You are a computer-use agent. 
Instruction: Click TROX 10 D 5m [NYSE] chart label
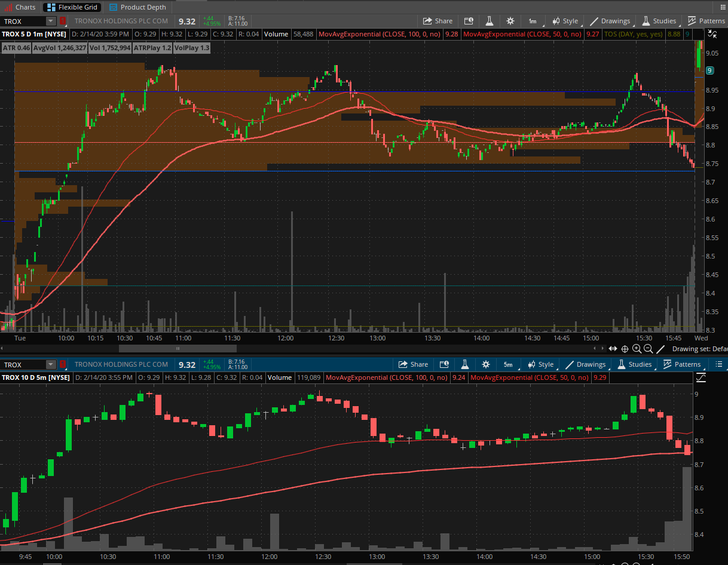[x=36, y=377]
